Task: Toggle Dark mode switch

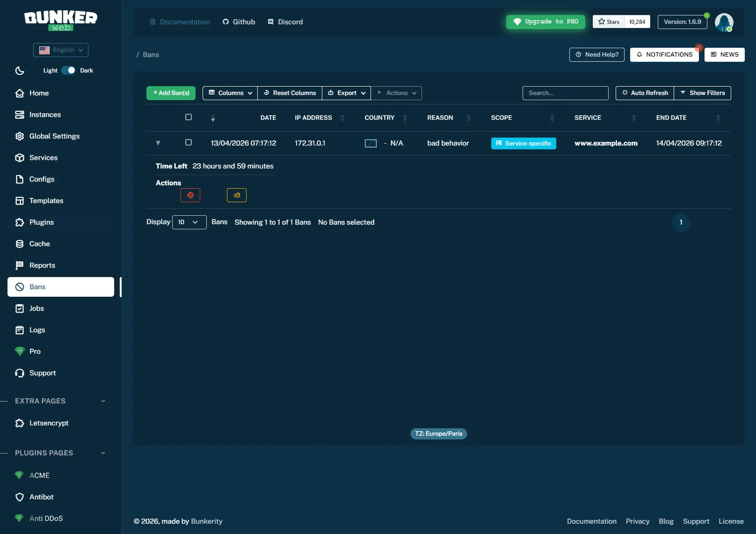Action: (x=68, y=70)
